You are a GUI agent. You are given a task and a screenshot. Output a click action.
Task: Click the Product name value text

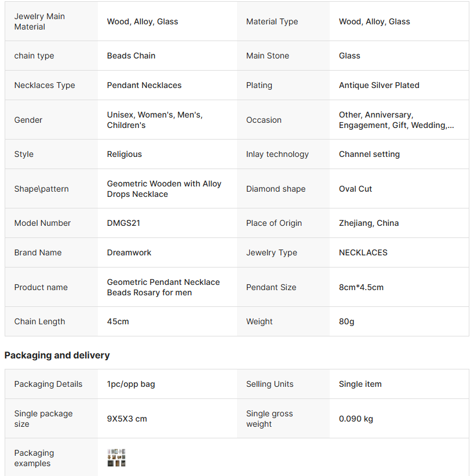point(163,287)
